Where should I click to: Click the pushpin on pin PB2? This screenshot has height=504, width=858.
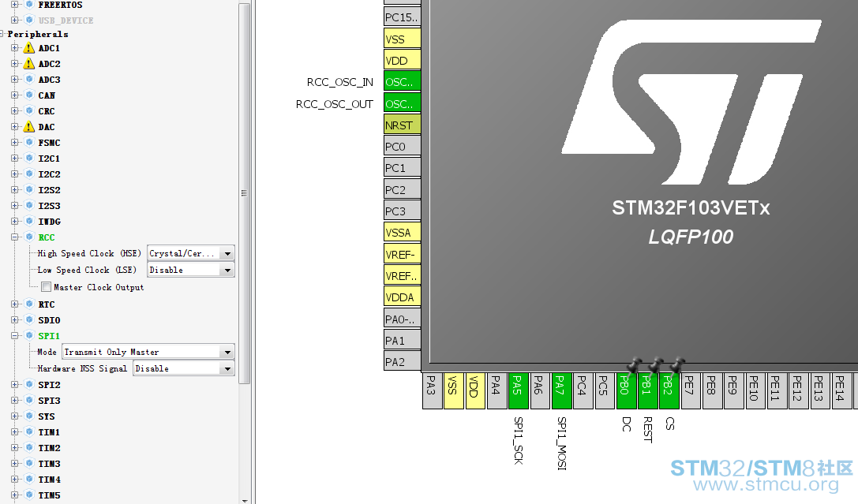tap(677, 366)
